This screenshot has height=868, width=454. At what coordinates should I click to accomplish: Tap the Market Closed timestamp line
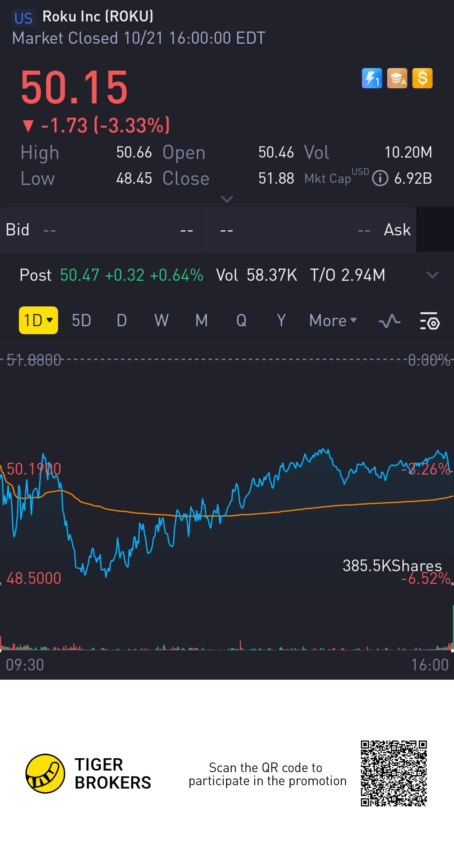(139, 38)
